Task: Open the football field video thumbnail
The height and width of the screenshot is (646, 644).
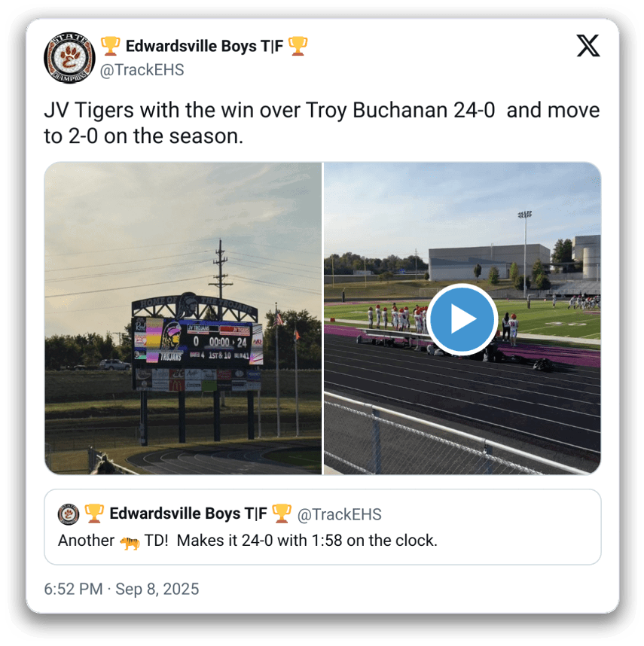Action: pos(462,318)
